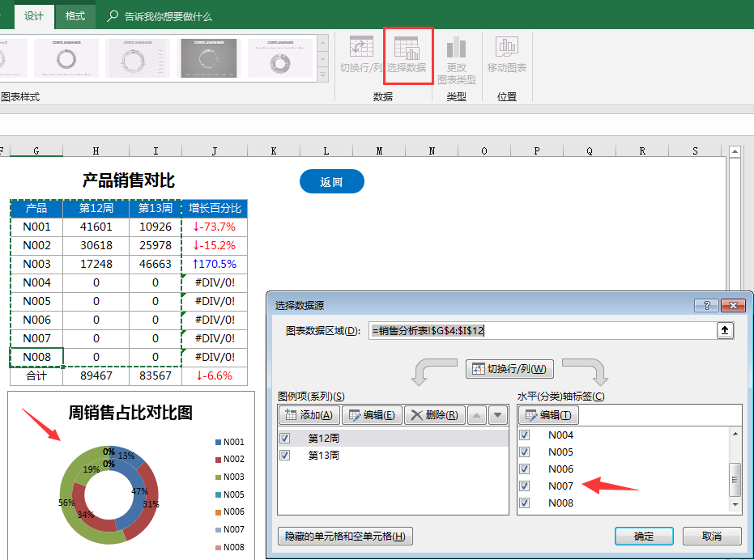Select the striped background doughnut chart style
754x560 pixels.
pyautogui.click(x=138, y=58)
